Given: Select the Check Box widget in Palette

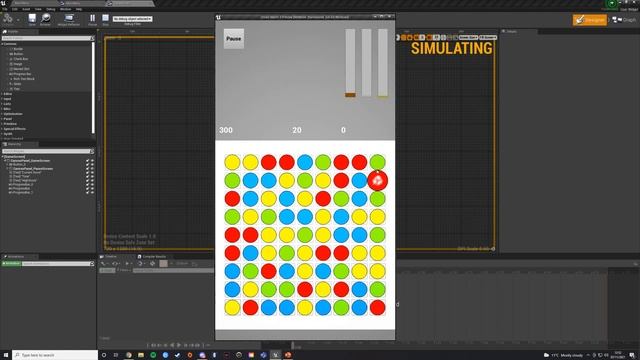Looking at the screenshot, I should pyautogui.click(x=20, y=59).
